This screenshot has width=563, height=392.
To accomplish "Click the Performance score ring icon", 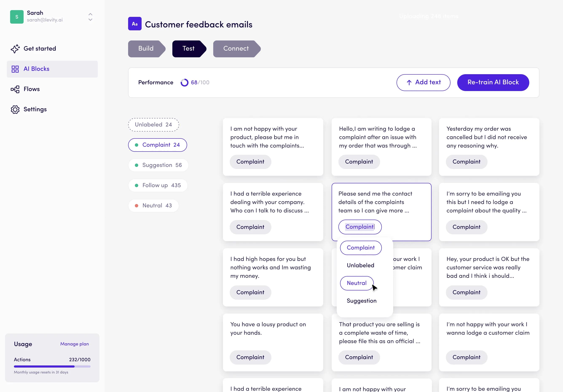I will (x=184, y=82).
